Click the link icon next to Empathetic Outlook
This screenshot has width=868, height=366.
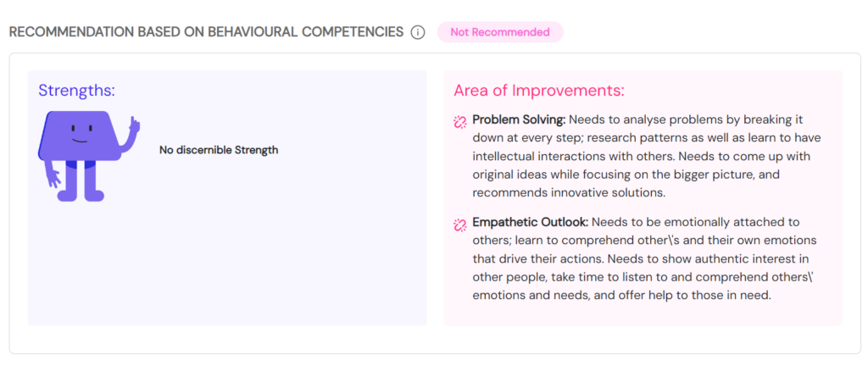tap(460, 224)
